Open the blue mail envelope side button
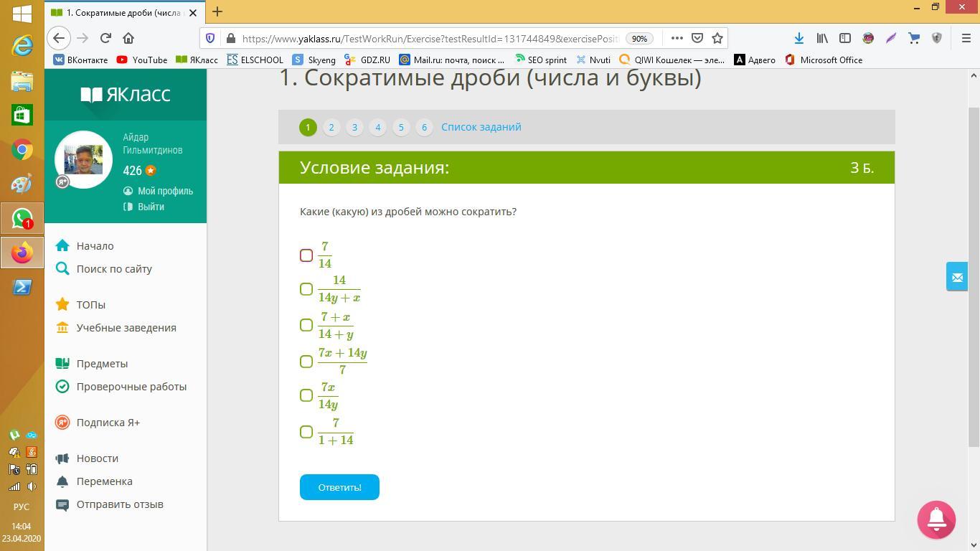This screenshot has width=980, height=551. coord(957,277)
